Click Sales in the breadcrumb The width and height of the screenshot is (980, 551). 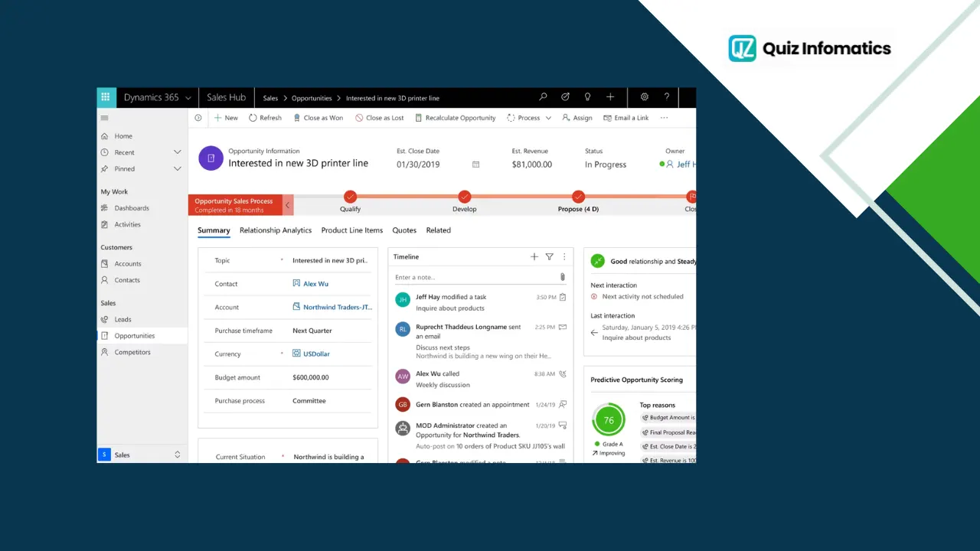270,98
